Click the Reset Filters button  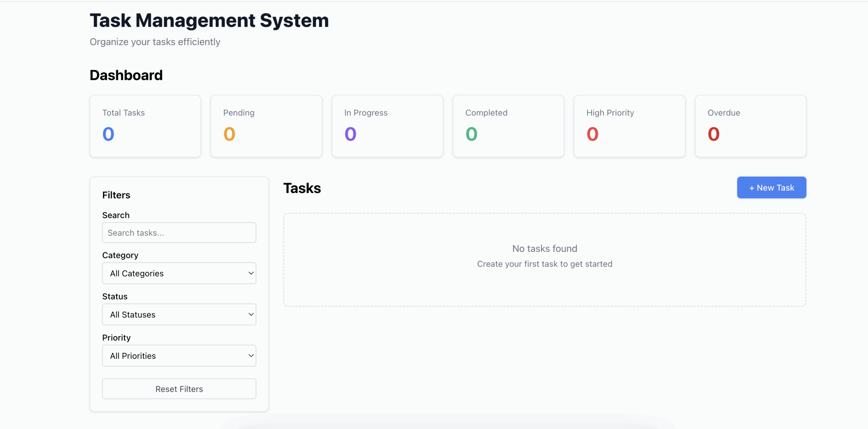(x=179, y=389)
